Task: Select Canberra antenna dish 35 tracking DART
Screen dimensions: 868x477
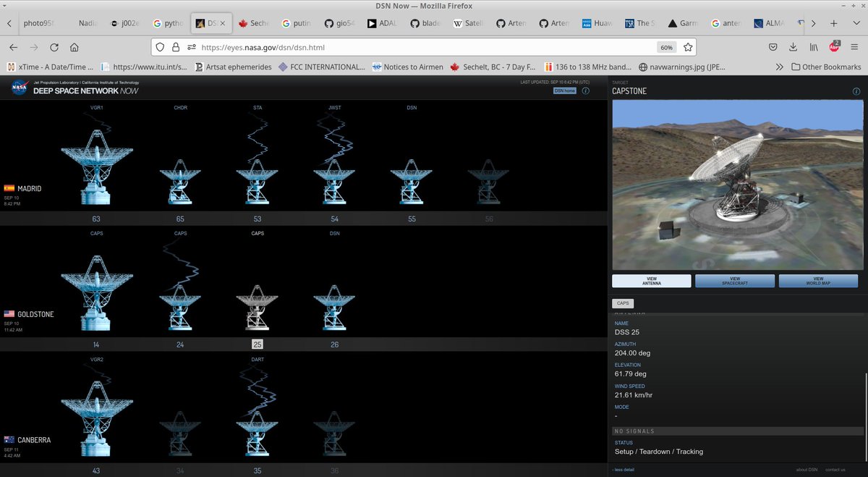Action: (257, 434)
